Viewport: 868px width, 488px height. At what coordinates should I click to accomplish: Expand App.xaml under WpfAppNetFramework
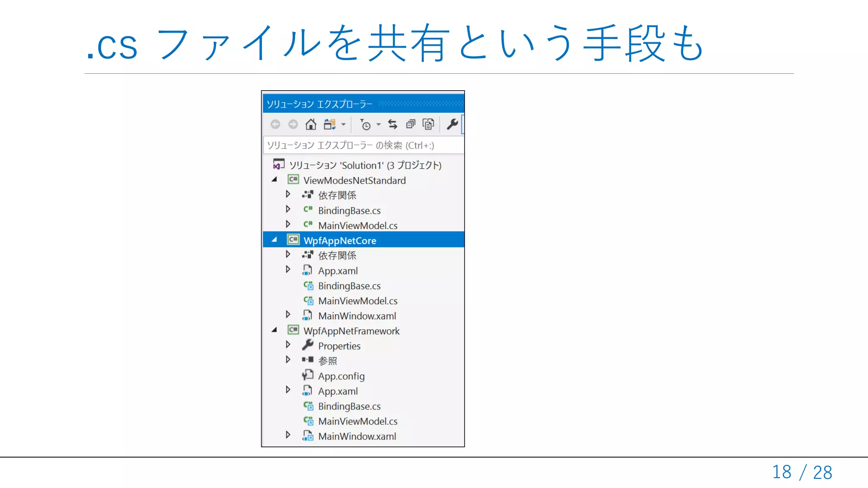[x=288, y=390]
